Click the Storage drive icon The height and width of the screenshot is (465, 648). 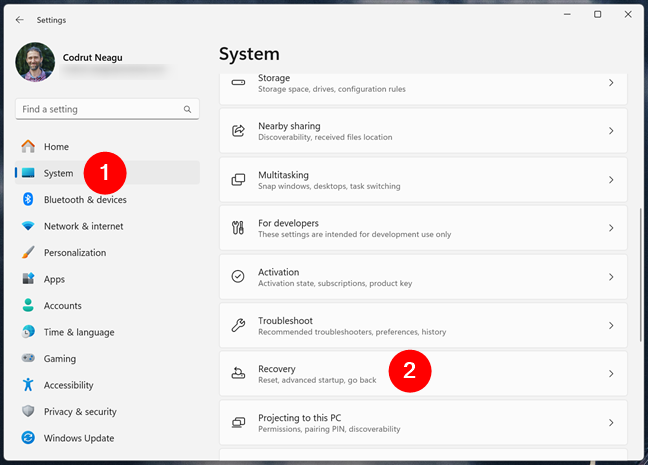click(x=238, y=83)
